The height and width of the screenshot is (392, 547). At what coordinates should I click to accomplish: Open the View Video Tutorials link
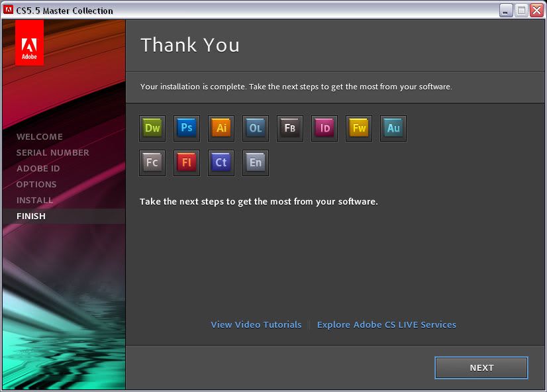256,324
